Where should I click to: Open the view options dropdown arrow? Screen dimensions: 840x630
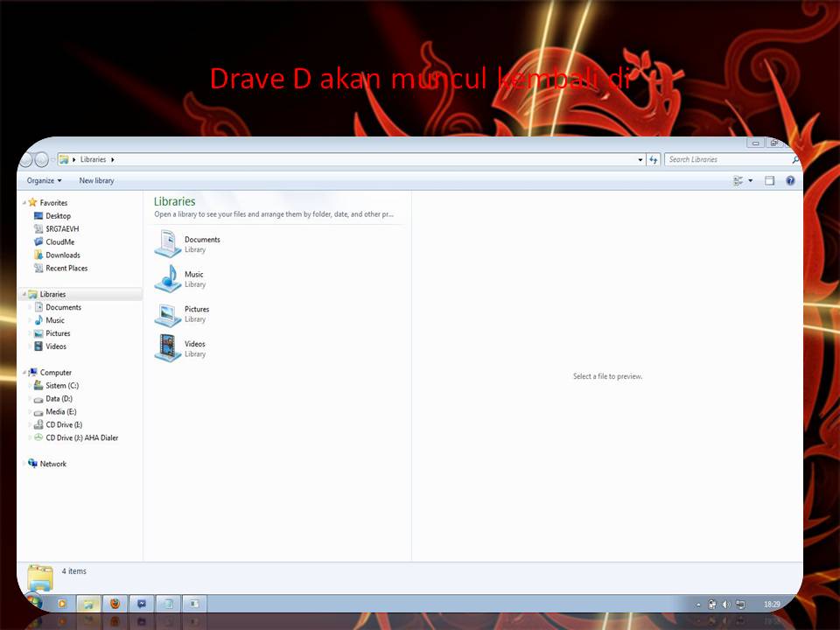(751, 180)
